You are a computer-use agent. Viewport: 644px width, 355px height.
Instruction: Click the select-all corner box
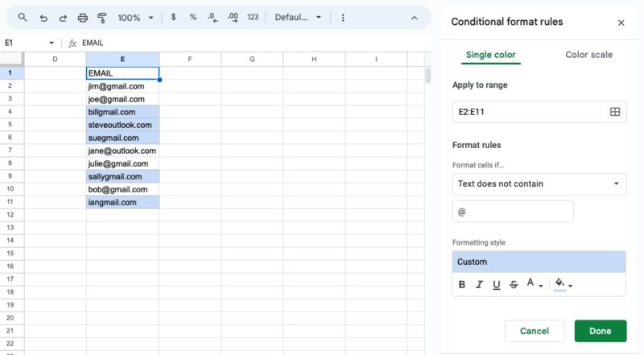[11, 60]
